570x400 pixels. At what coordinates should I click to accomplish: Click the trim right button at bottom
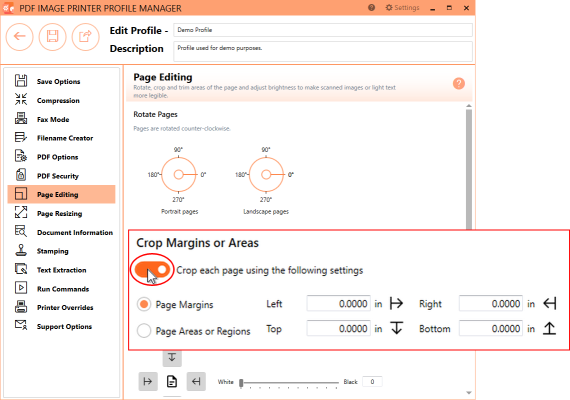[x=196, y=381]
